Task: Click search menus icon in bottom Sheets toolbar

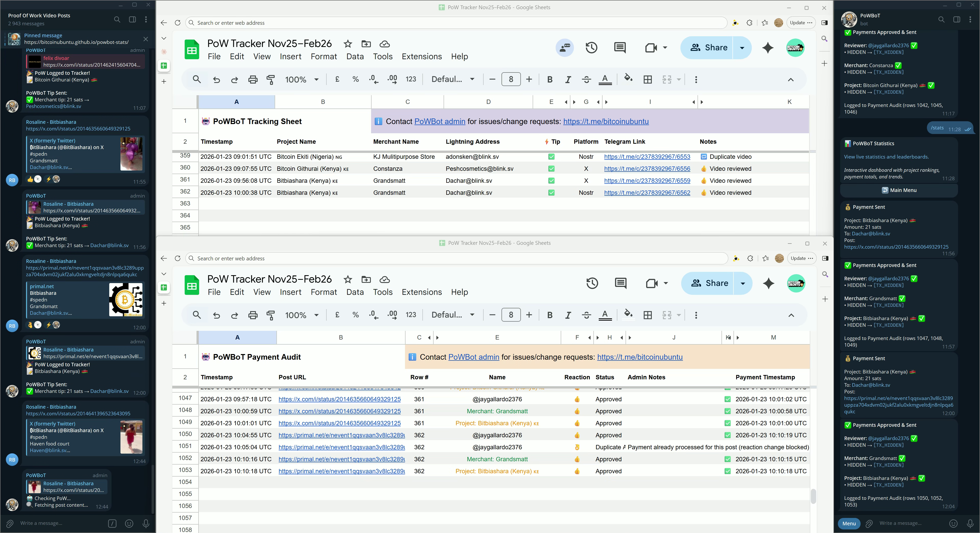Action: (x=197, y=315)
